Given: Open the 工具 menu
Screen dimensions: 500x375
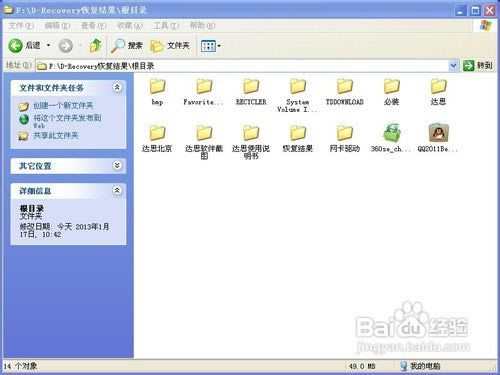Looking at the screenshot, I should point(166,25).
